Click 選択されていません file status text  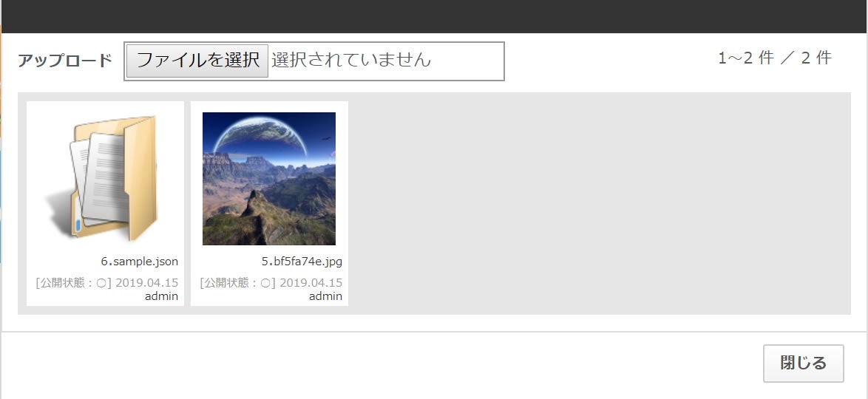point(351,60)
